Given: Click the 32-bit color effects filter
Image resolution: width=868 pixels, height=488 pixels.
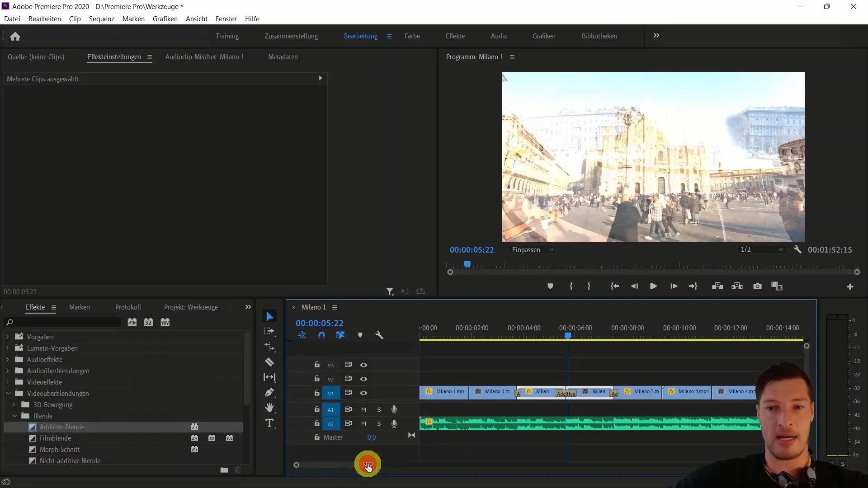Looking at the screenshot, I should click(148, 322).
